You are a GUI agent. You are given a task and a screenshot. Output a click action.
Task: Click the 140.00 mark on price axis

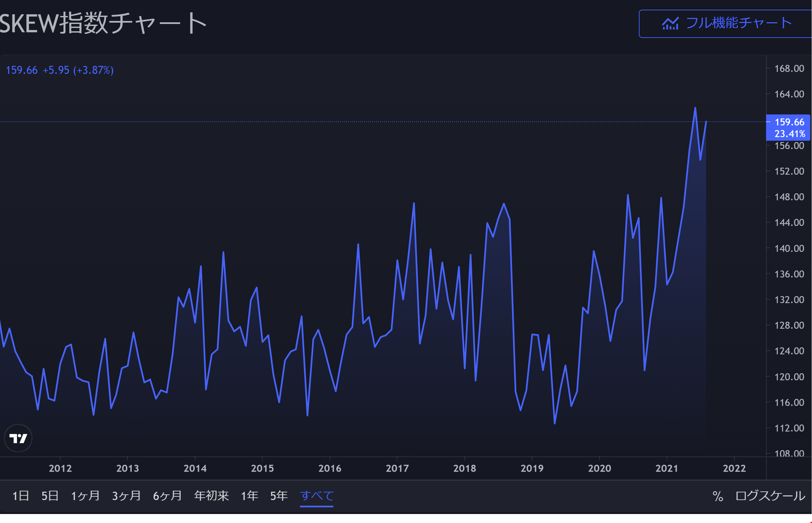tap(789, 248)
